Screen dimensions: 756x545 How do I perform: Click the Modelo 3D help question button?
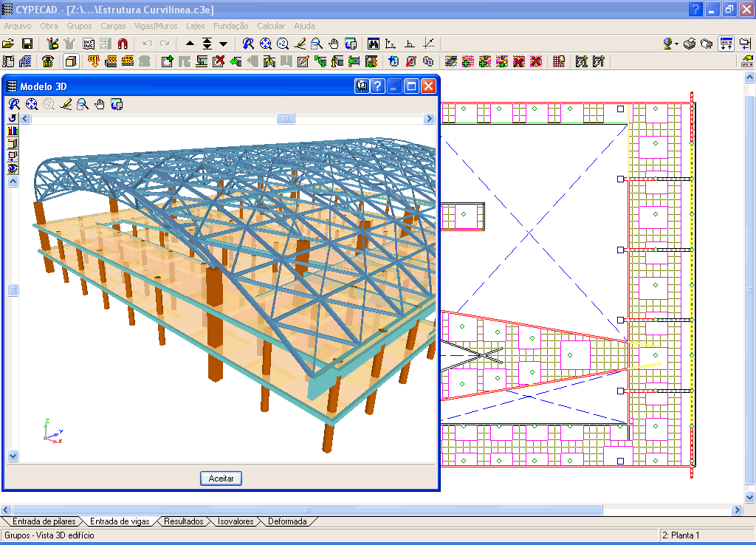(x=377, y=86)
